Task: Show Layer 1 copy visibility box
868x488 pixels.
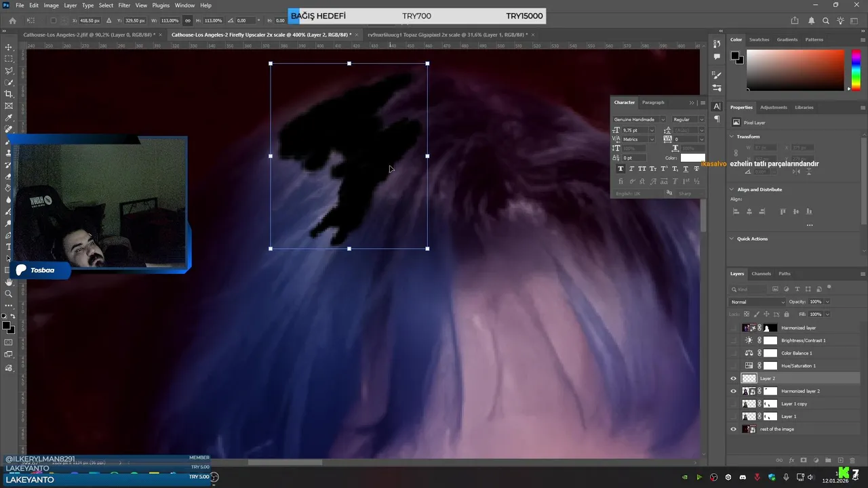Action: coord(733,404)
